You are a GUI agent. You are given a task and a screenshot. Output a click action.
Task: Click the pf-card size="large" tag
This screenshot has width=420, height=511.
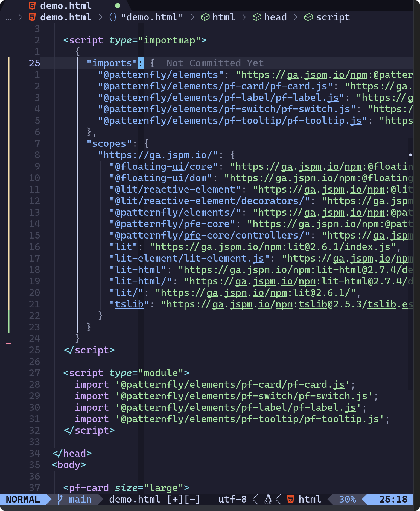point(126,488)
